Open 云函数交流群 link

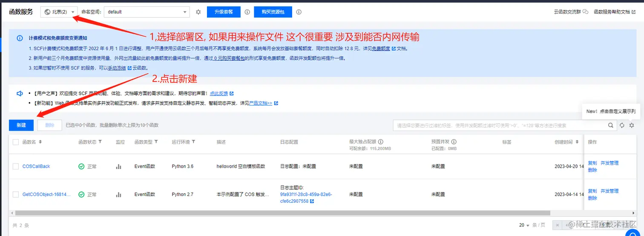coord(567,12)
